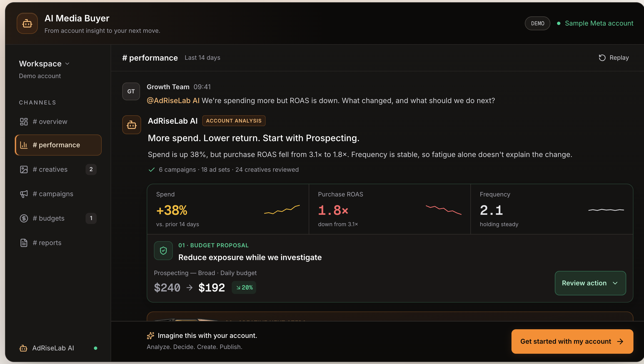This screenshot has height=364, width=644.
Task: Click the sparkle icon near Imagine this
Action: click(x=151, y=336)
